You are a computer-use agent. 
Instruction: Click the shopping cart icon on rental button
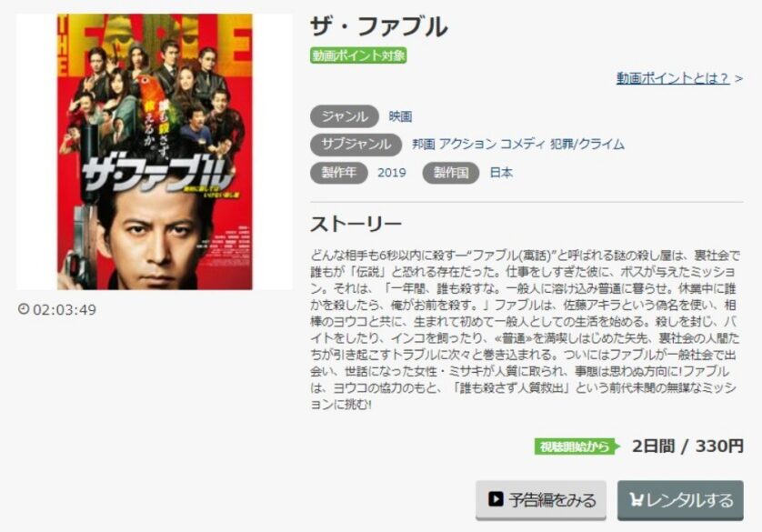tap(637, 499)
